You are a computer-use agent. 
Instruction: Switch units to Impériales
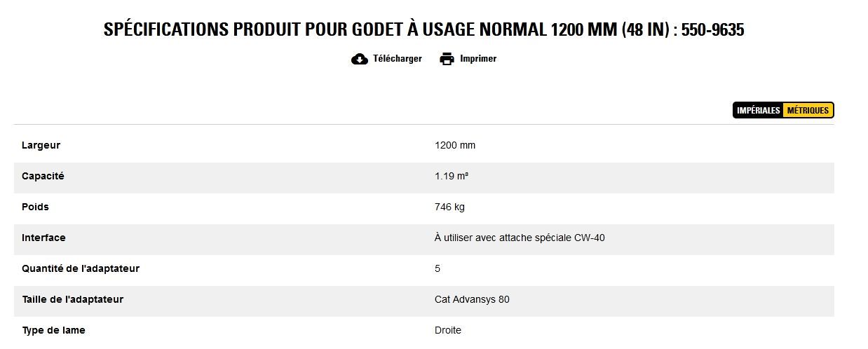[758, 111]
